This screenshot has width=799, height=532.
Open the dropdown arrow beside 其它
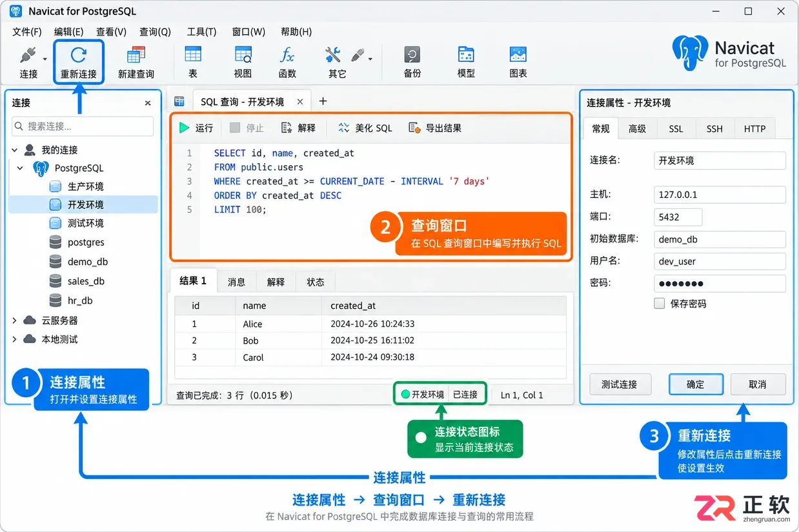click(x=370, y=59)
